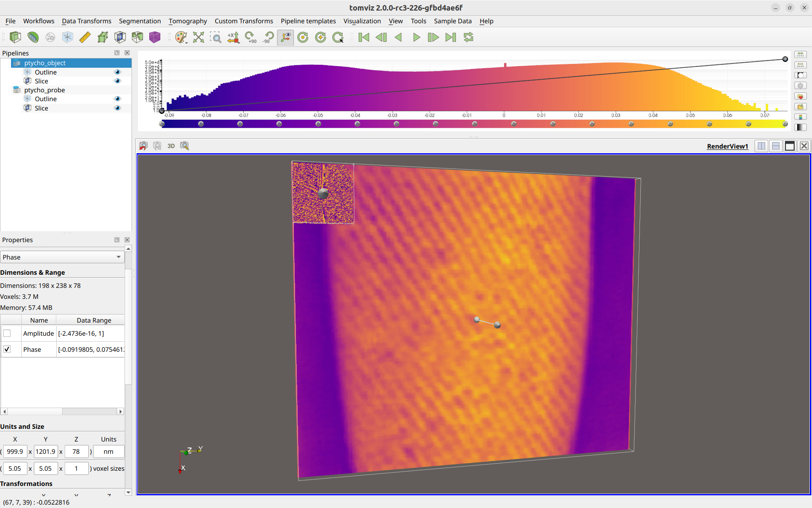Click the rightmost yellow color map node
Screen dimensions: 812x508
pos(785,124)
